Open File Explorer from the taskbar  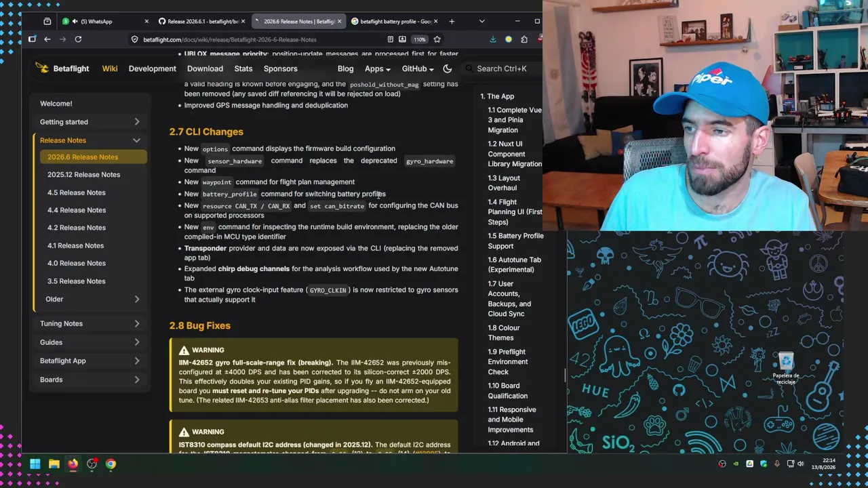[54, 464]
